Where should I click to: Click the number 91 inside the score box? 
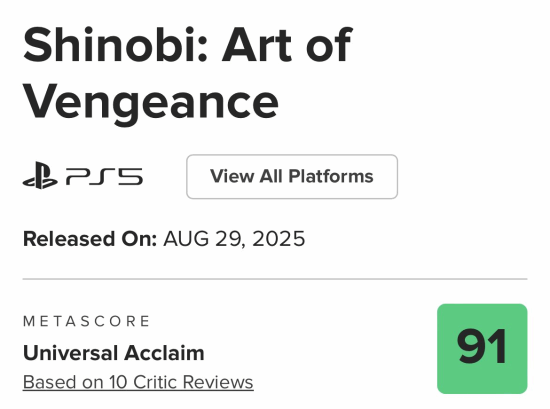pyautogui.click(x=482, y=347)
